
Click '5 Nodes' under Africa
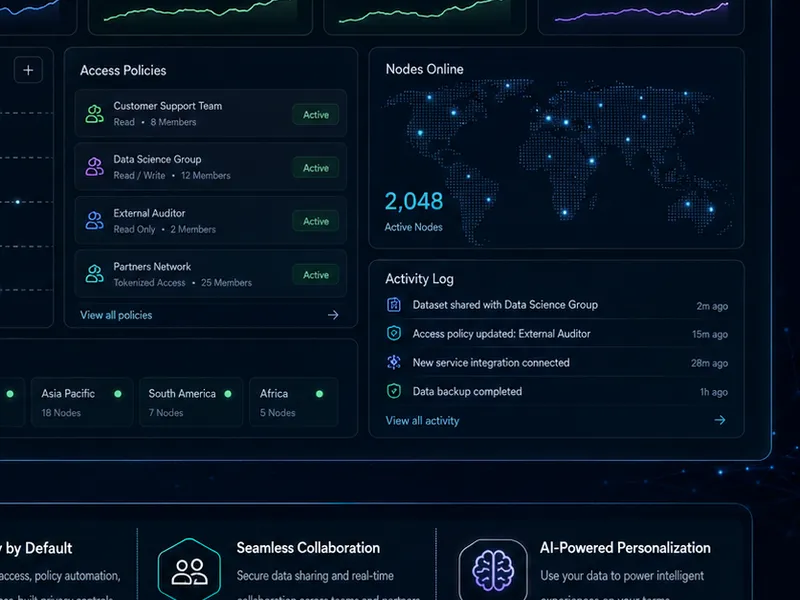click(x=278, y=413)
